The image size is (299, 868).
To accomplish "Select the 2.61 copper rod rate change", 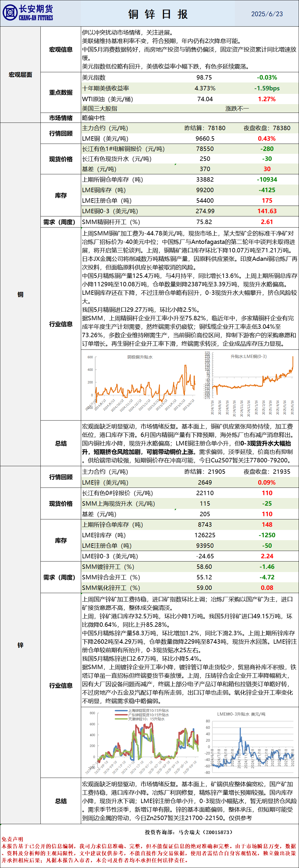I will pyautogui.click(x=267, y=222).
